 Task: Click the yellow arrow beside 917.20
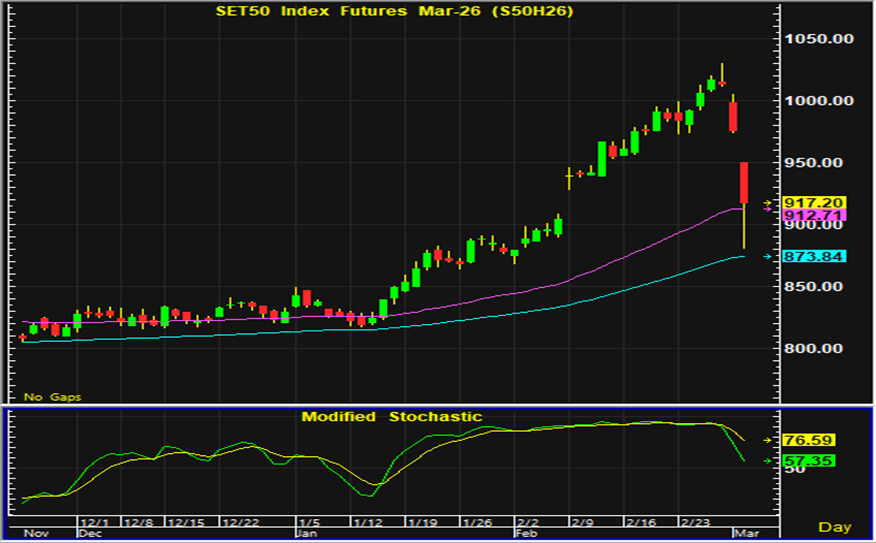coord(769,203)
